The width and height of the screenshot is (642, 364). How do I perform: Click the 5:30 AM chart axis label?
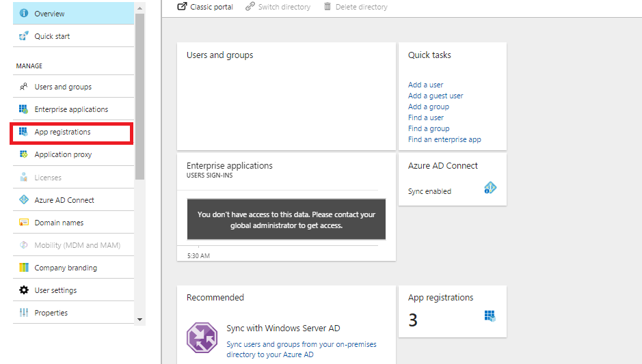coord(198,255)
